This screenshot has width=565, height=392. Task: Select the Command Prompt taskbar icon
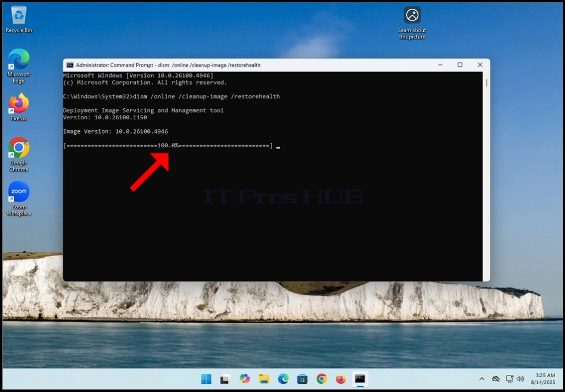[360, 379]
